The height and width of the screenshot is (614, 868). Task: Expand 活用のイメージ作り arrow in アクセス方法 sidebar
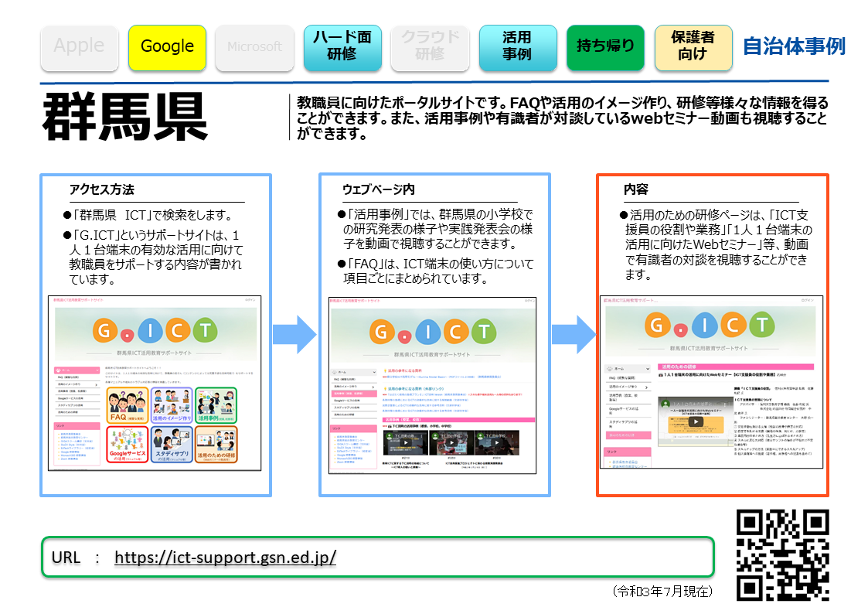[97, 384]
